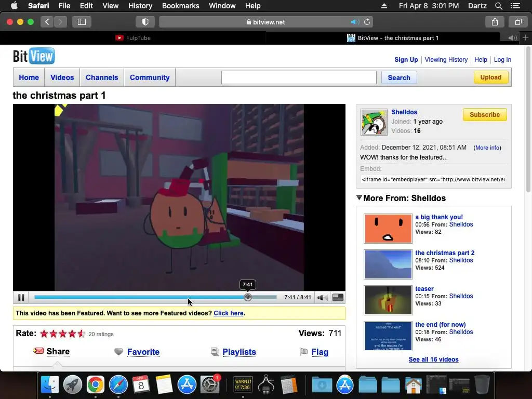Click the unplayed end of the seek bar
Image resolution: width=532 pixels, height=399 pixels.
click(x=264, y=297)
